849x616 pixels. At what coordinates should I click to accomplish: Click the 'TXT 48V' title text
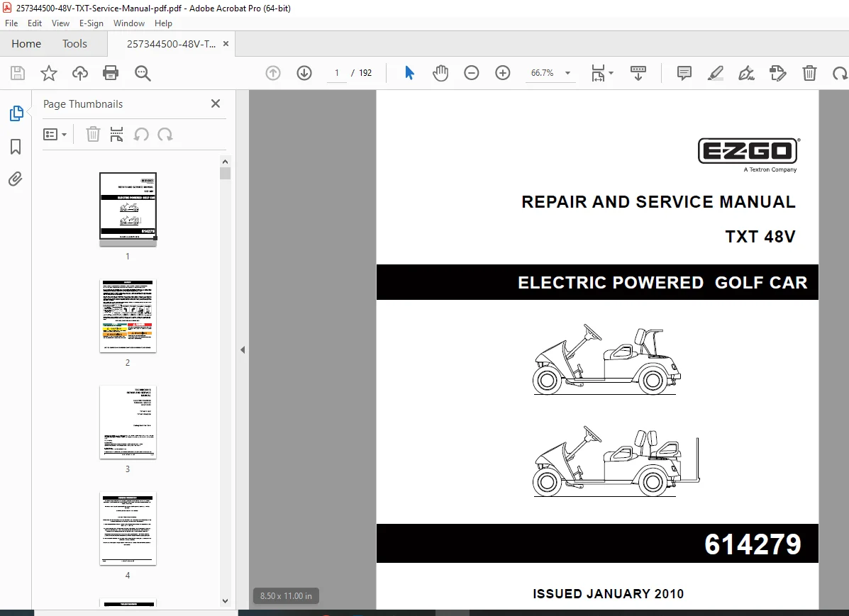pyautogui.click(x=760, y=237)
